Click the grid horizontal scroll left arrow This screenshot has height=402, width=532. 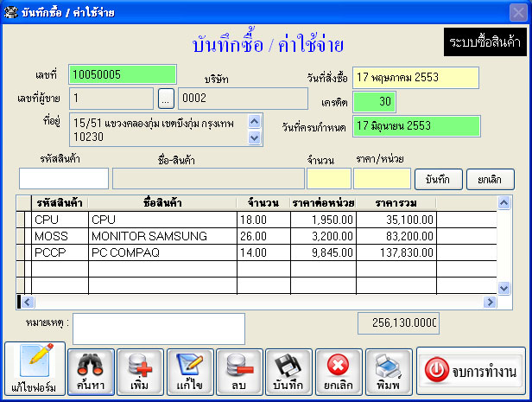[28, 302]
